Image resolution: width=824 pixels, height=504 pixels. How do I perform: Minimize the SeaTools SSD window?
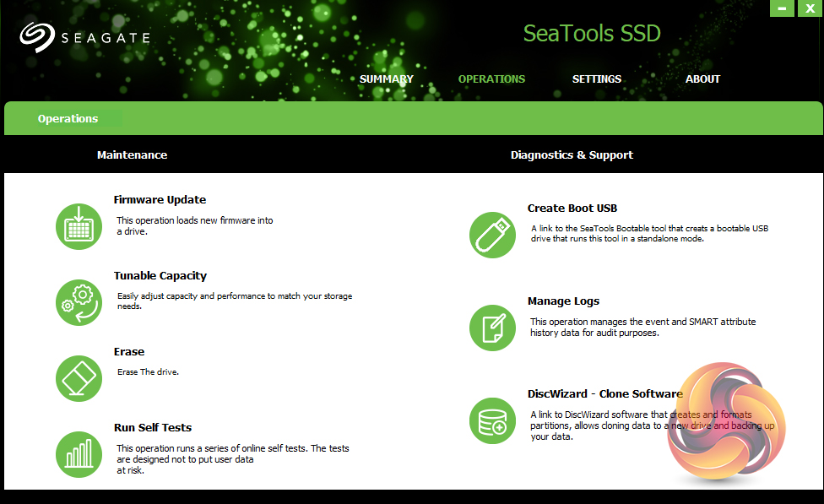782,8
